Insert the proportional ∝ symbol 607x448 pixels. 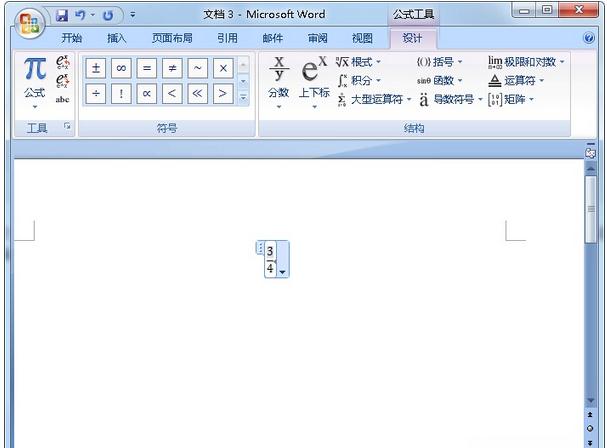[x=147, y=93]
